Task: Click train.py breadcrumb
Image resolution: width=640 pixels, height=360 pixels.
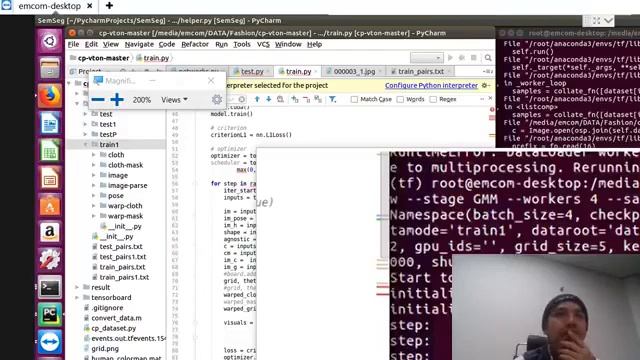Action: 156,58
